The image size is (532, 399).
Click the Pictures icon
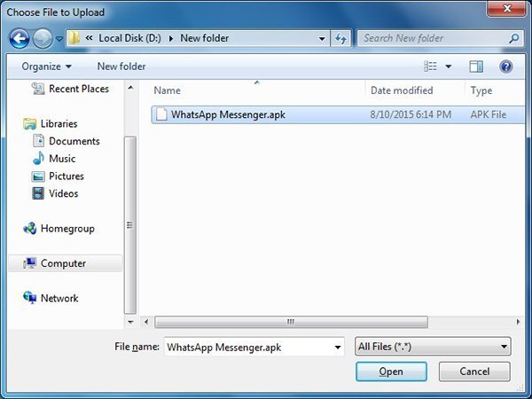point(38,176)
